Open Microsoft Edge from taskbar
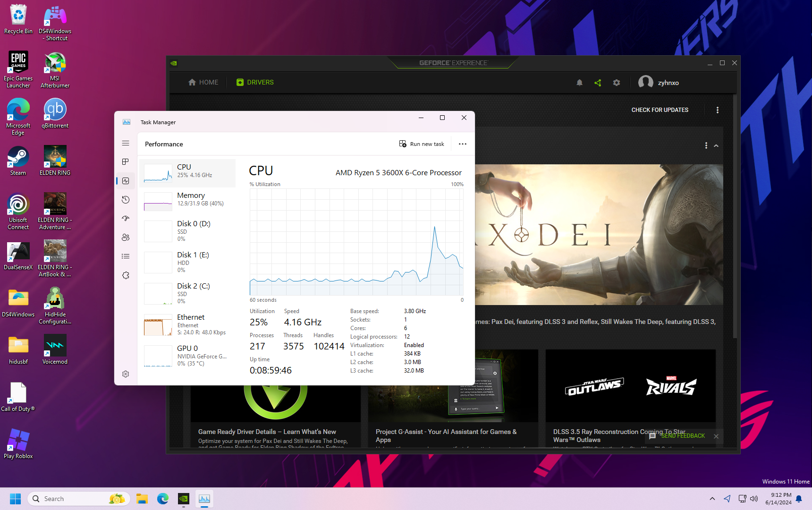The width and height of the screenshot is (812, 510). click(163, 499)
